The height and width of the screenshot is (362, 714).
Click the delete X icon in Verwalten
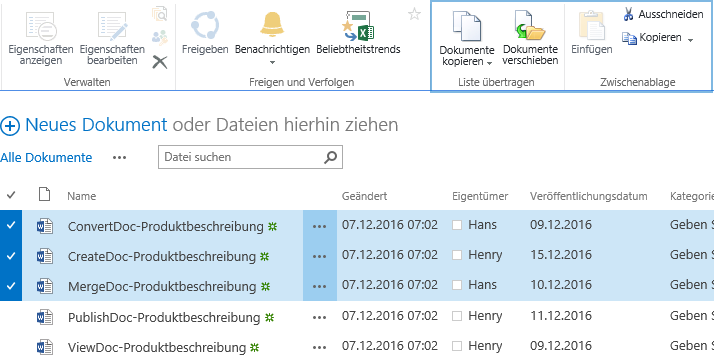click(160, 62)
